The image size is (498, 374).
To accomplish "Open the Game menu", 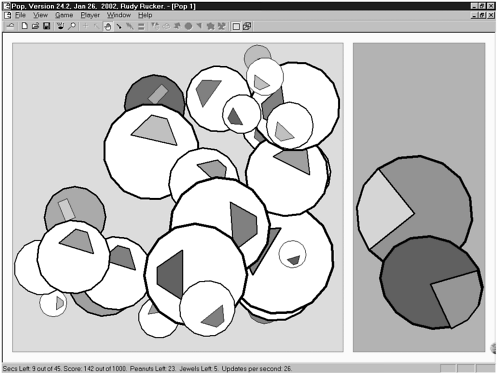I will 64,15.
